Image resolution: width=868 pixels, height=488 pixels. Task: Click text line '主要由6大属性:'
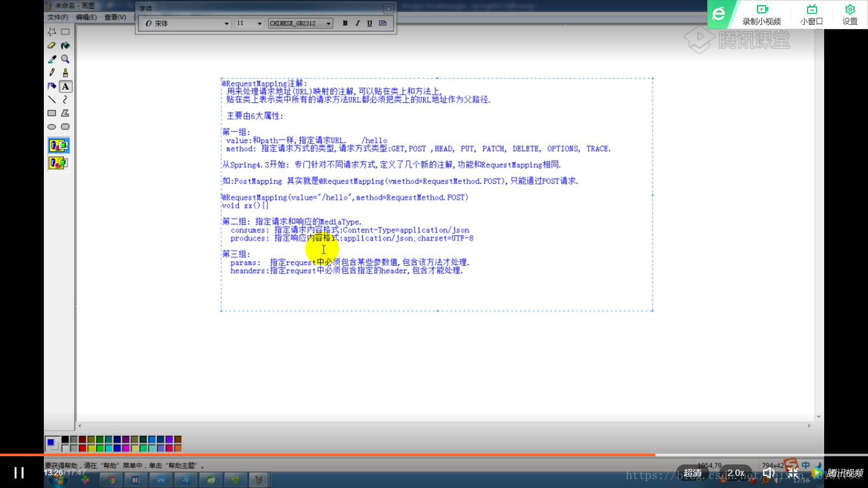point(255,116)
